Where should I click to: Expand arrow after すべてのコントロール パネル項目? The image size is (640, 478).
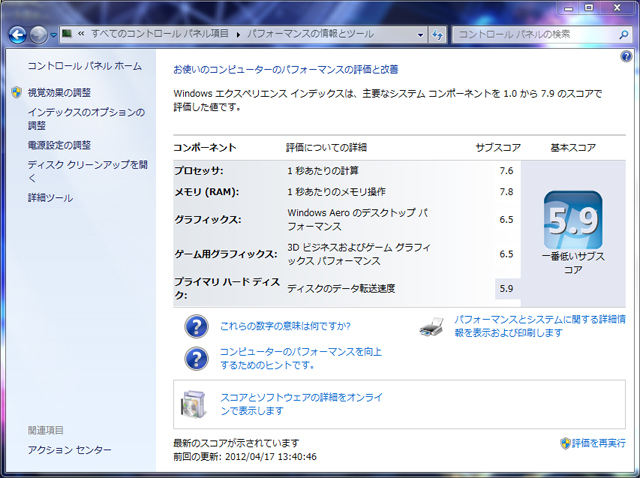click(238, 35)
